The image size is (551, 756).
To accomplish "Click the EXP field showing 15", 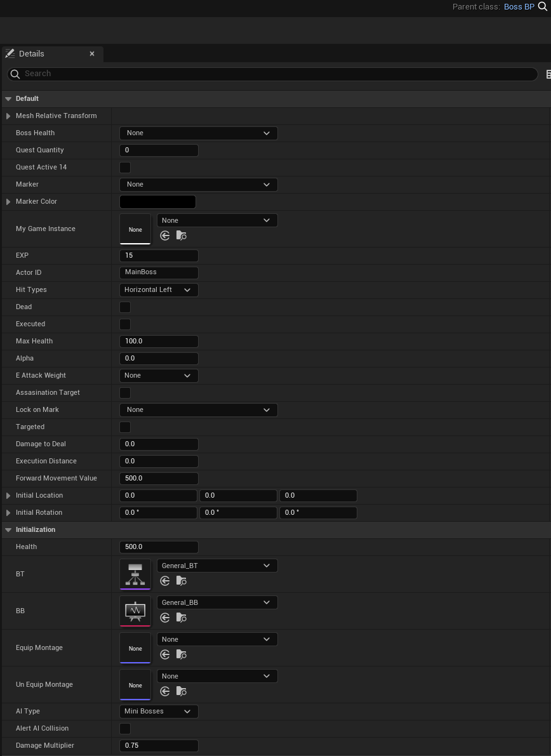I will click(x=159, y=256).
